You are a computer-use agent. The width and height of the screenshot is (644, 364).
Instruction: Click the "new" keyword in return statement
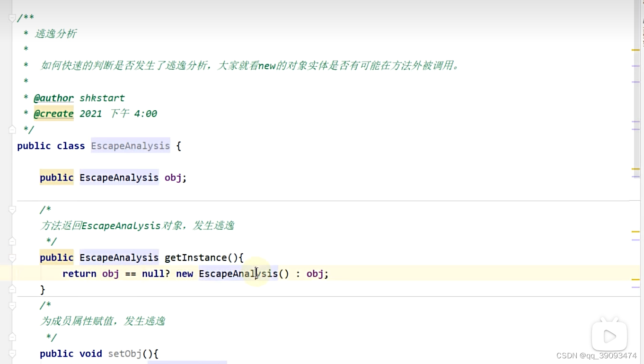[x=184, y=274]
